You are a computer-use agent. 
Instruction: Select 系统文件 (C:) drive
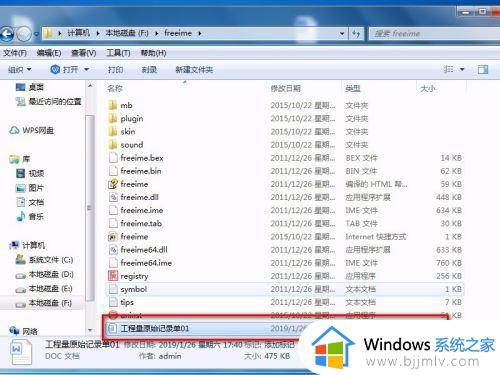click(44, 260)
